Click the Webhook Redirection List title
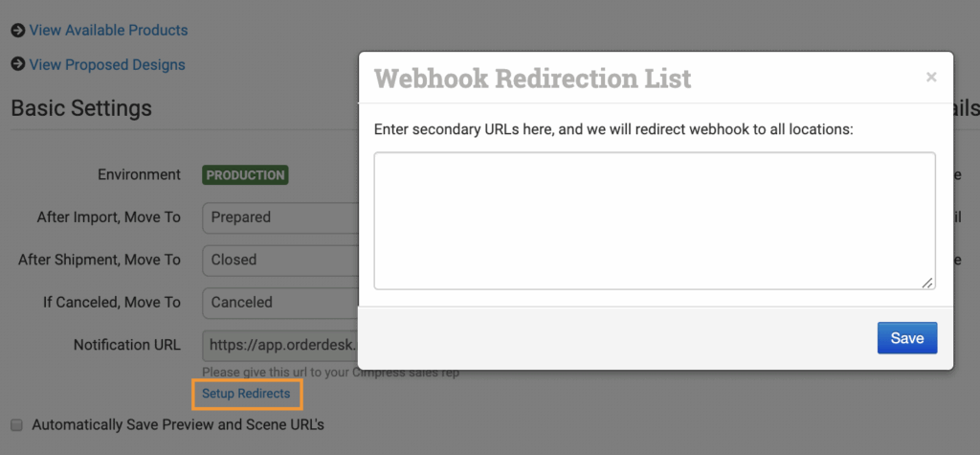Image resolution: width=980 pixels, height=455 pixels. coord(532,79)
